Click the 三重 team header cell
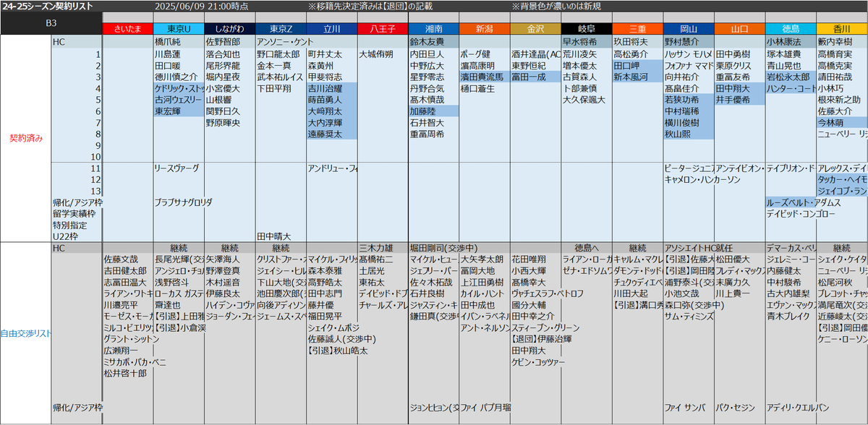Image resolution: width=868 pixels, height=425 pixels. point(637,29)
